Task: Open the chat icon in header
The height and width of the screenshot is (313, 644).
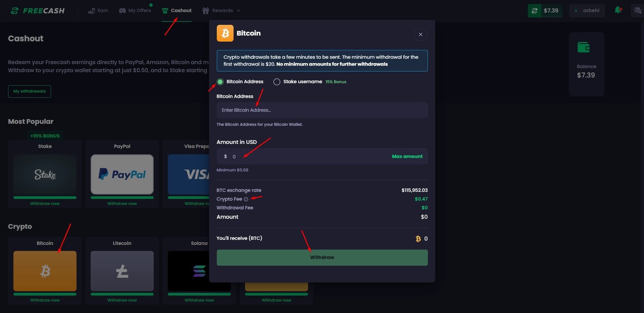Action: [x=637, y=10]
